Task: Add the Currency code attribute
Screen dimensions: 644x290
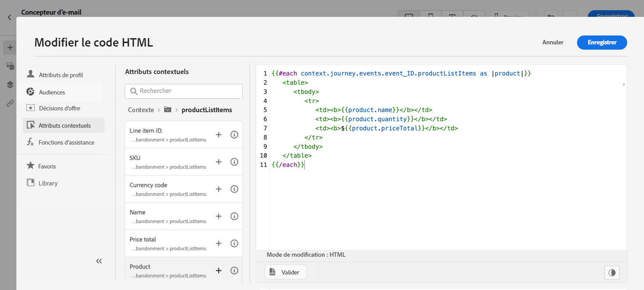Action: [x=219, y=189]
